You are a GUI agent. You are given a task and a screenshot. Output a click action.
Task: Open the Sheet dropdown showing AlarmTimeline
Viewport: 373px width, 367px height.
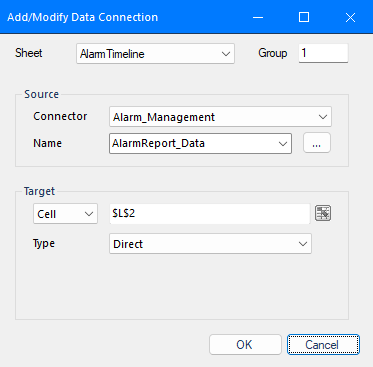(x=155, y=53)
